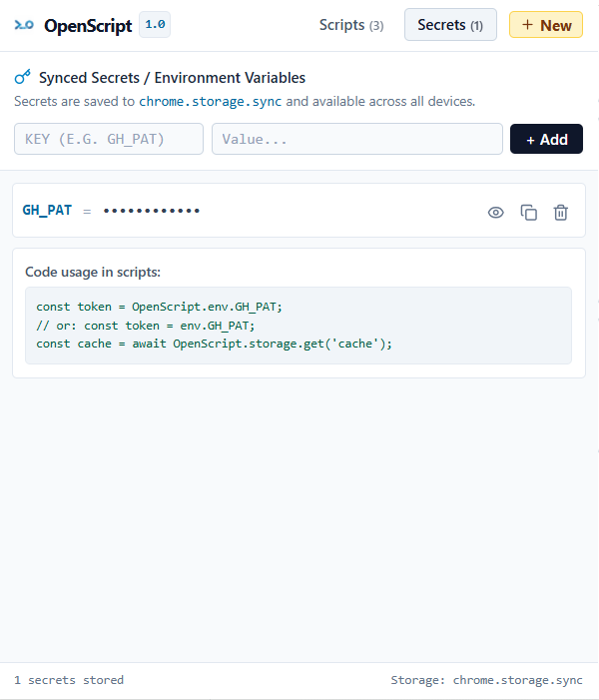Image resolution: width=599 pixels, height=700 pixels.
Task: Focus the Value input field
Action: 357,139
